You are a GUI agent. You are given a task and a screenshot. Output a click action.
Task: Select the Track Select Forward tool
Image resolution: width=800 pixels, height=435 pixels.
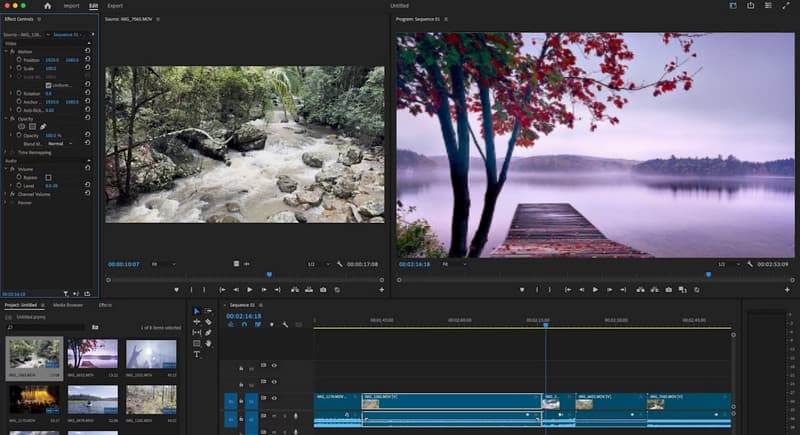pos(208,311)
